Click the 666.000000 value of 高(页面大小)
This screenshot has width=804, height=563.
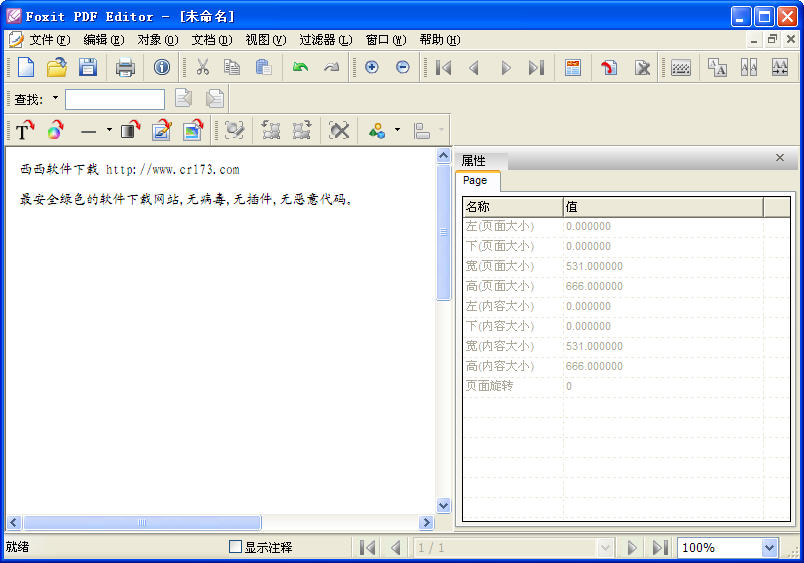(594, 286)
